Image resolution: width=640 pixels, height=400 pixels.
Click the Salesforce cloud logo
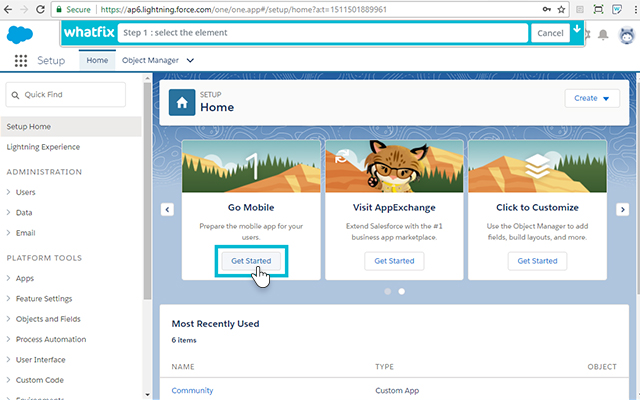(x=20, y=35)
